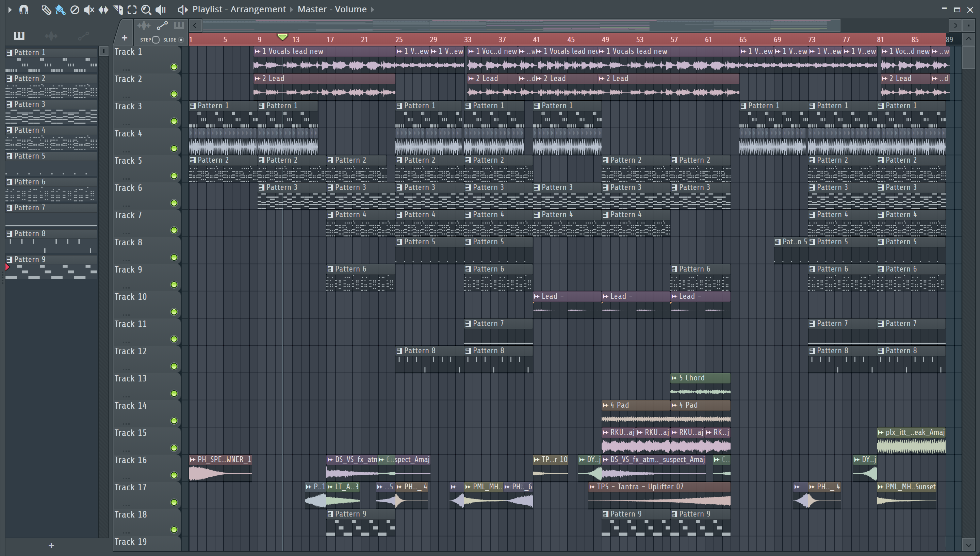The width and height of the screenshot is (980, 556).
Task: Toggle the SLIDE radio option
Action: [x=181, y=40]
